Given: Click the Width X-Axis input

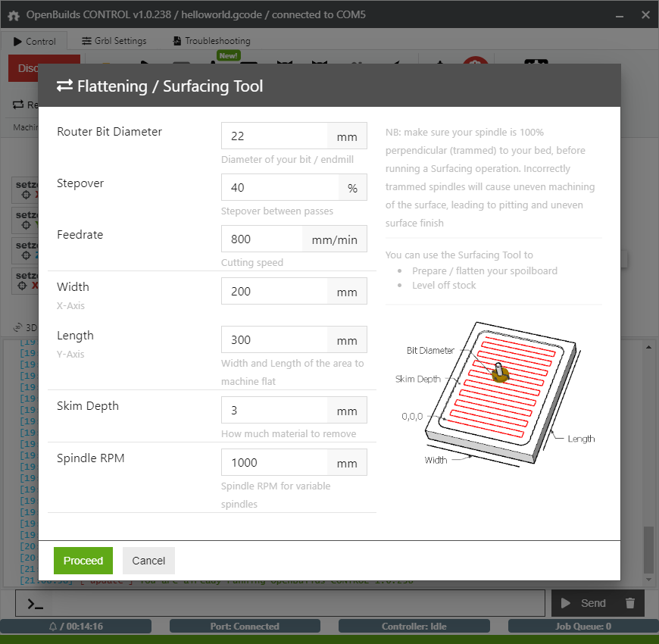Looking at the screenshot, I should pyautogui.click(x=274, y=291).
